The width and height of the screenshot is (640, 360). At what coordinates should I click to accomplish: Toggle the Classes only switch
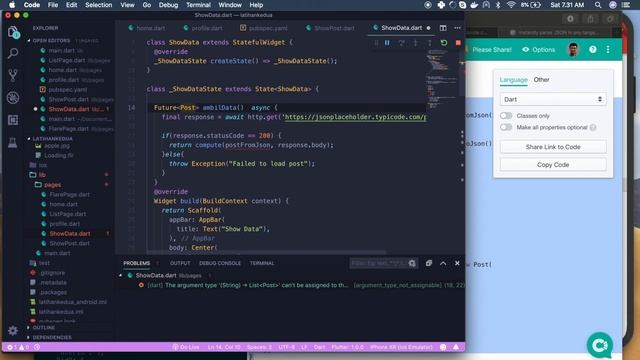pyautogui.click(x=506, y=116)
